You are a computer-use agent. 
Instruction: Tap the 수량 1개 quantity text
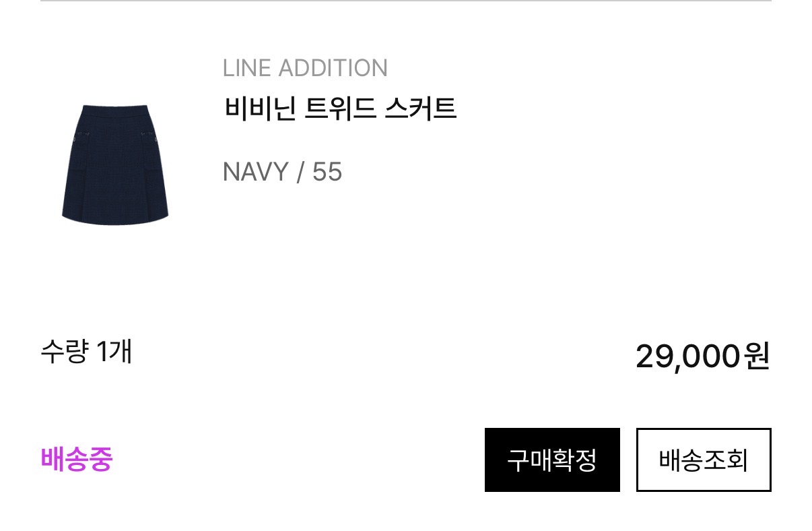pyautogui.click(x=86, y=352)
